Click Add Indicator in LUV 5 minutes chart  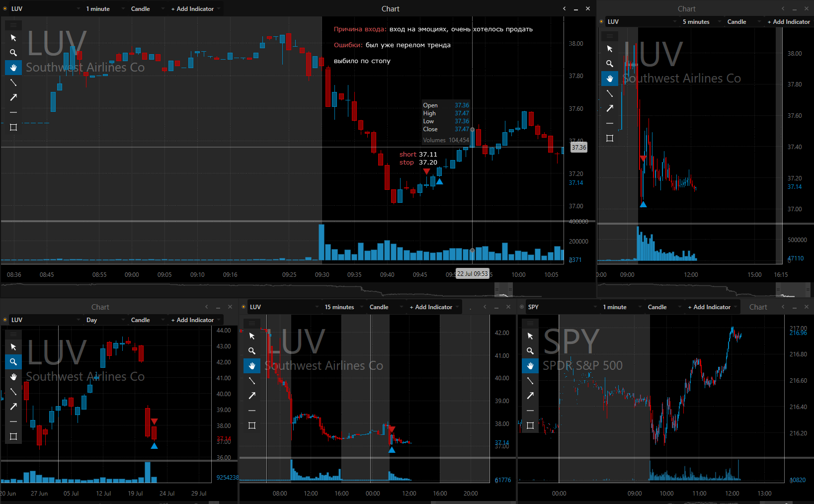788,22
